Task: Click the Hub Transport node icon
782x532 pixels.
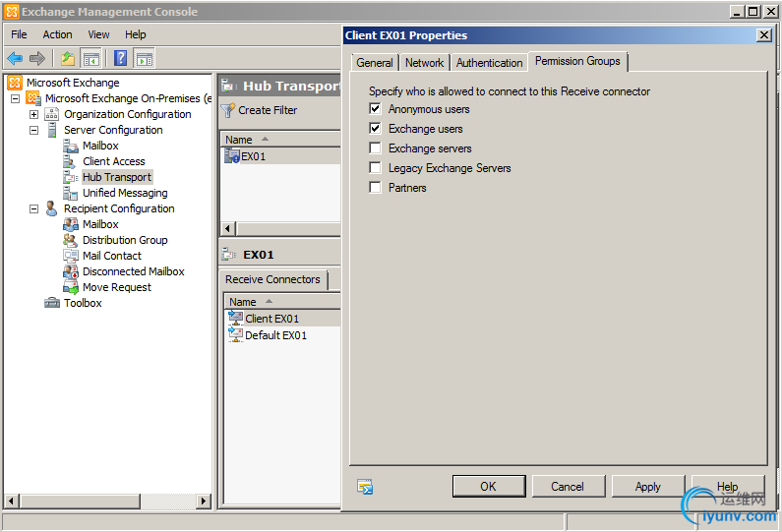Action: pyautogui.click(x=70, y=177)
